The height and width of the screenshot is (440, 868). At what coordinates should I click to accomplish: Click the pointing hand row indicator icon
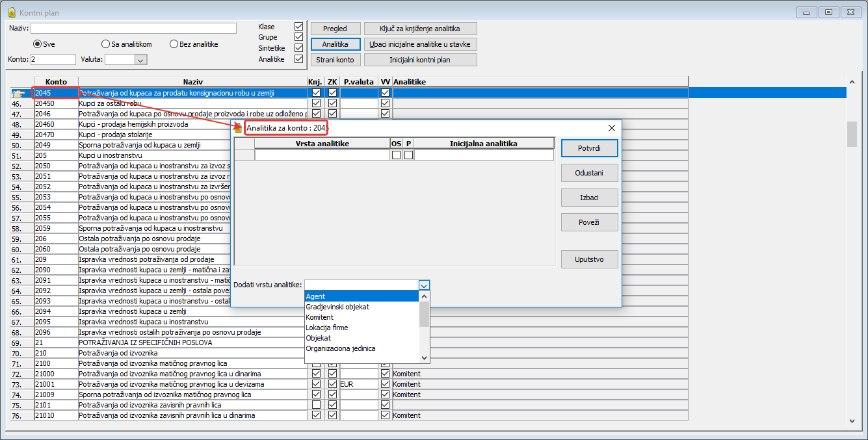[x=18, y=94]
